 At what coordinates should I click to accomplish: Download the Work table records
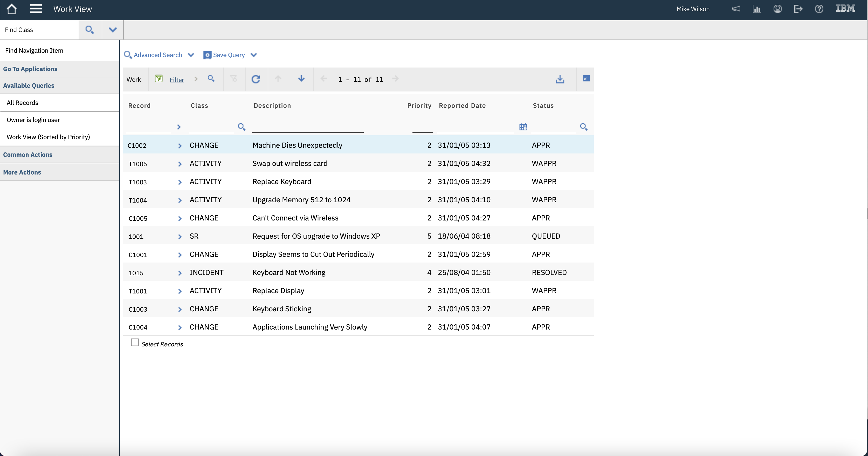pos(560,79)
